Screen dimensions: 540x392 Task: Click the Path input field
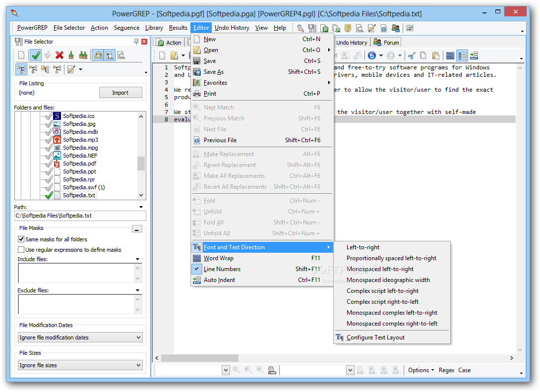[x=80, y=216]
